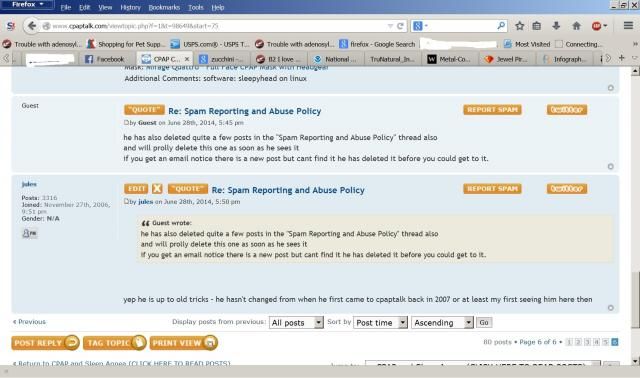Image resolution: width=640 pixels, height=378 pixels.
Task: Click QUOTE on jules' post
Action: coord(188,189)
